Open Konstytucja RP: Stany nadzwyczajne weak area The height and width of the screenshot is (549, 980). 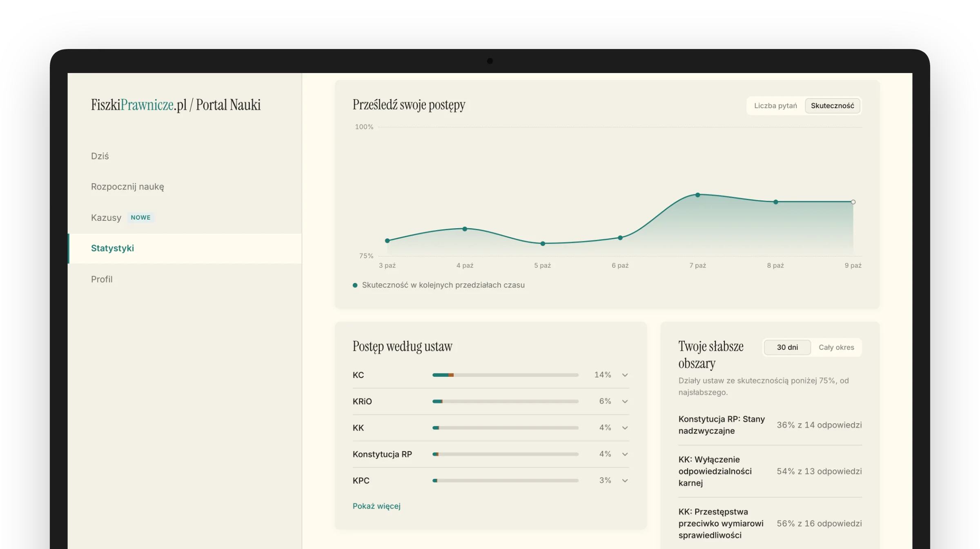pyautogui.click(x=722, y=425)
